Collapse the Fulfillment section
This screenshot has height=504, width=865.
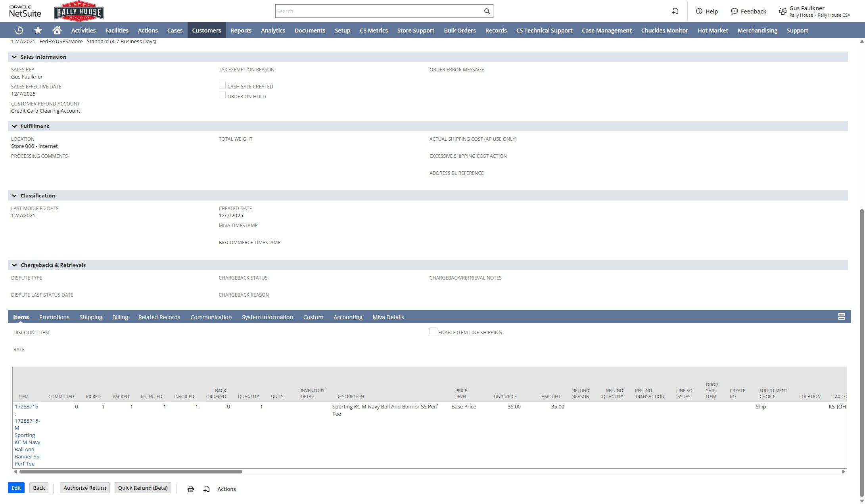pos(14,126)
